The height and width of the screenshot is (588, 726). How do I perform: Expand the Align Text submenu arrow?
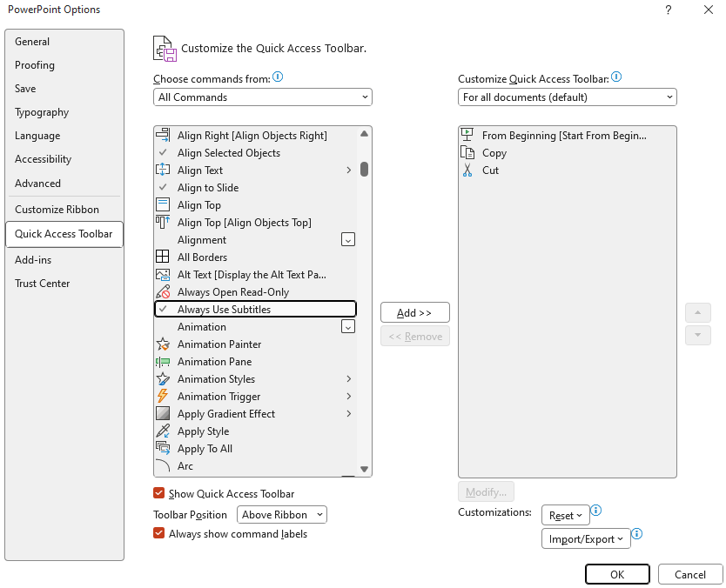click(349, 170)
